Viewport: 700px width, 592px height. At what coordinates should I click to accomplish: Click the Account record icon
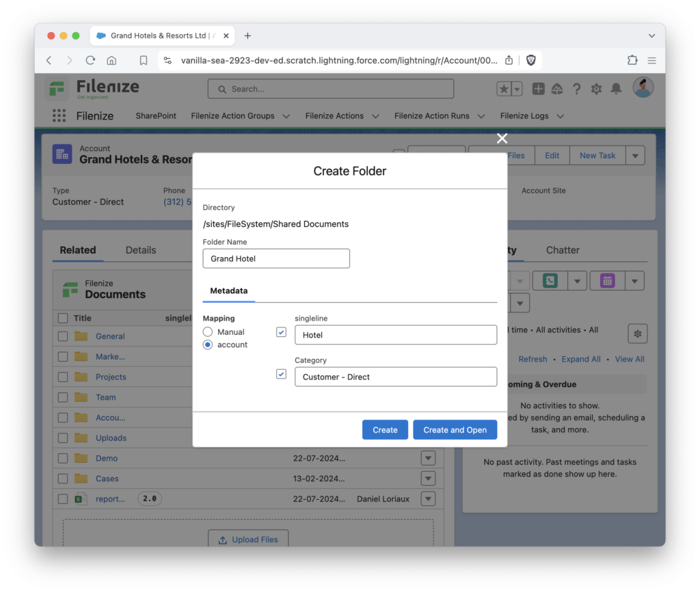tap(62, 154)
